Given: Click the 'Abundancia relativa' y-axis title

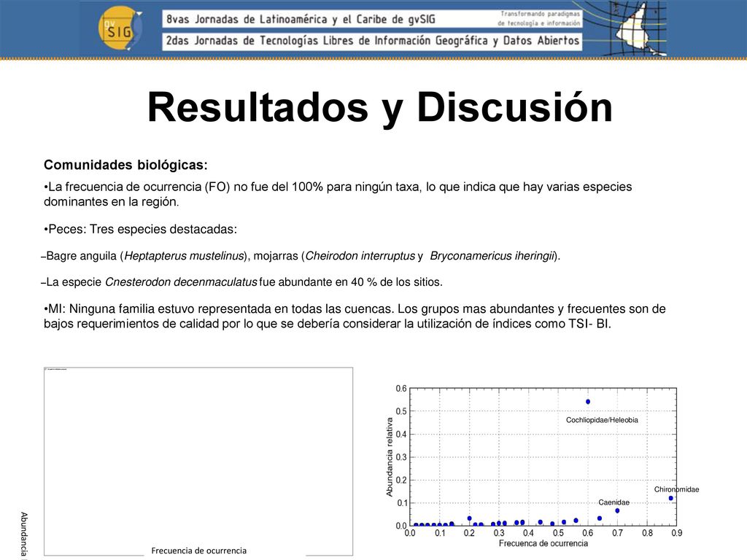Looking at the screenshot, I should [x=390, y=457].
